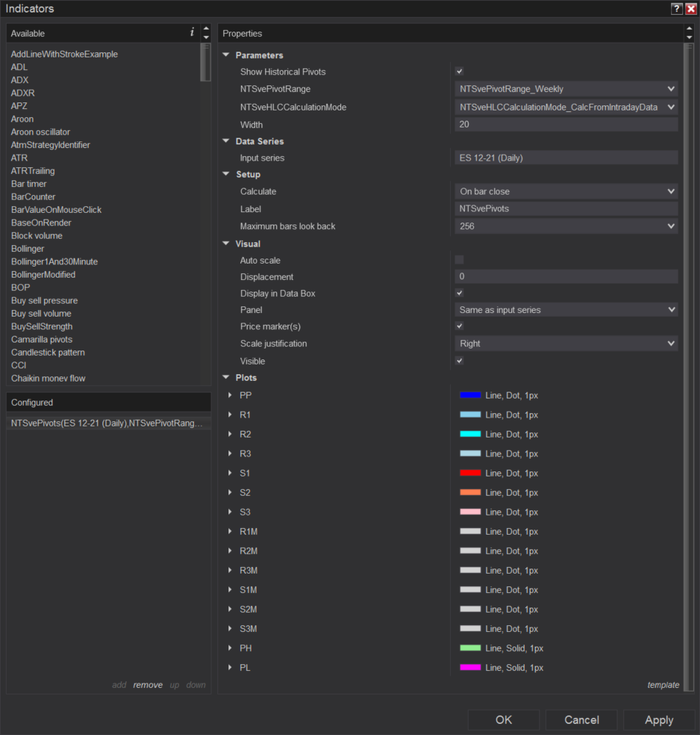Click the add link under Configured
Image resolution: width=700 pixels, height=735 pixels.
(x=119, y=685)
